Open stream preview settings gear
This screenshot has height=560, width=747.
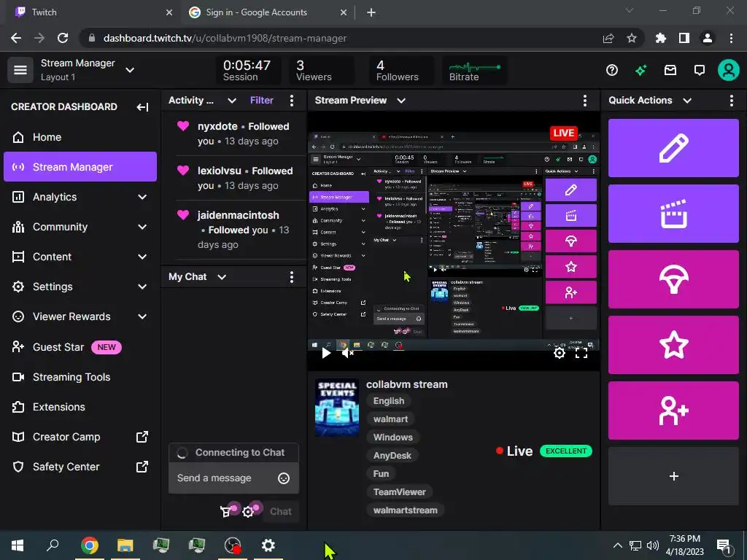pyautogui.click(x=560, y=353)
